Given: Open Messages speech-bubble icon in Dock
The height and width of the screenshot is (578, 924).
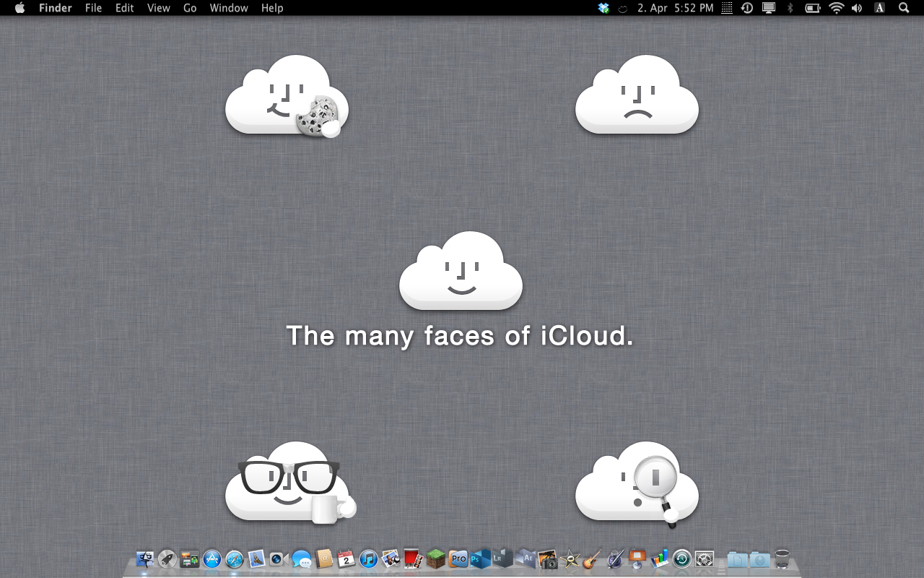Looking at the screenshot, I should click(302, 558).
